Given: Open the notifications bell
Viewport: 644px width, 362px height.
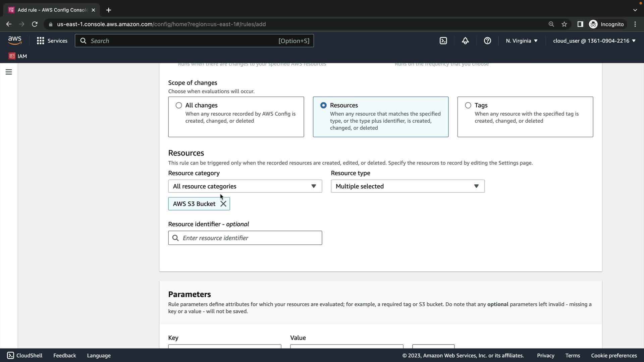Looking at the screenshot, I should pyautogui.click(x=465, y=41).
